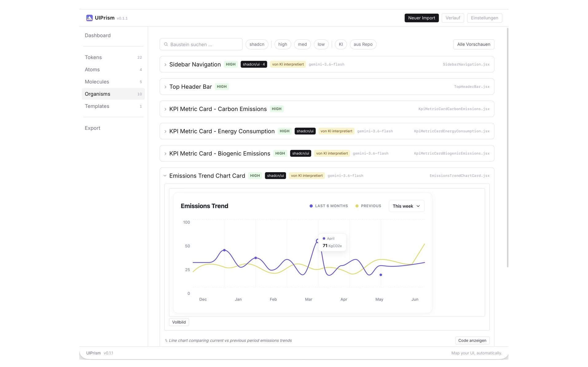Click the Neuer Import button
588x367 pixels.
(x=421, y=18)
